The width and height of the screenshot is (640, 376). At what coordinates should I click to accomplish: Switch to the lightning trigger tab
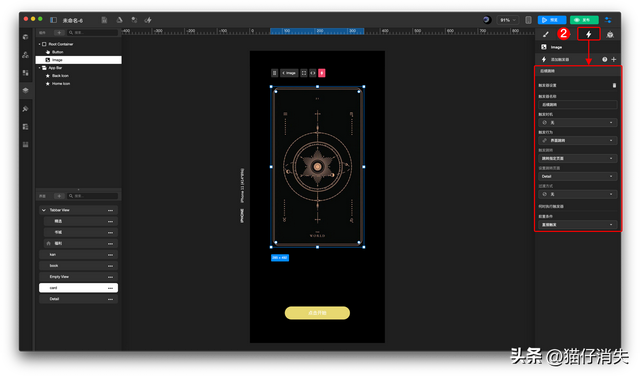589,34
